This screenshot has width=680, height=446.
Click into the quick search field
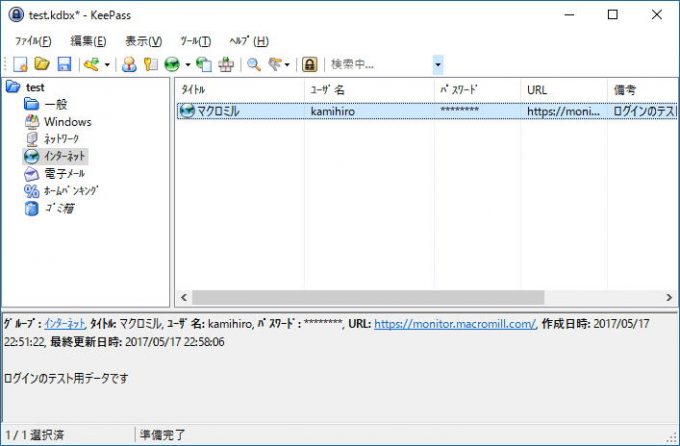pos(381,65)
